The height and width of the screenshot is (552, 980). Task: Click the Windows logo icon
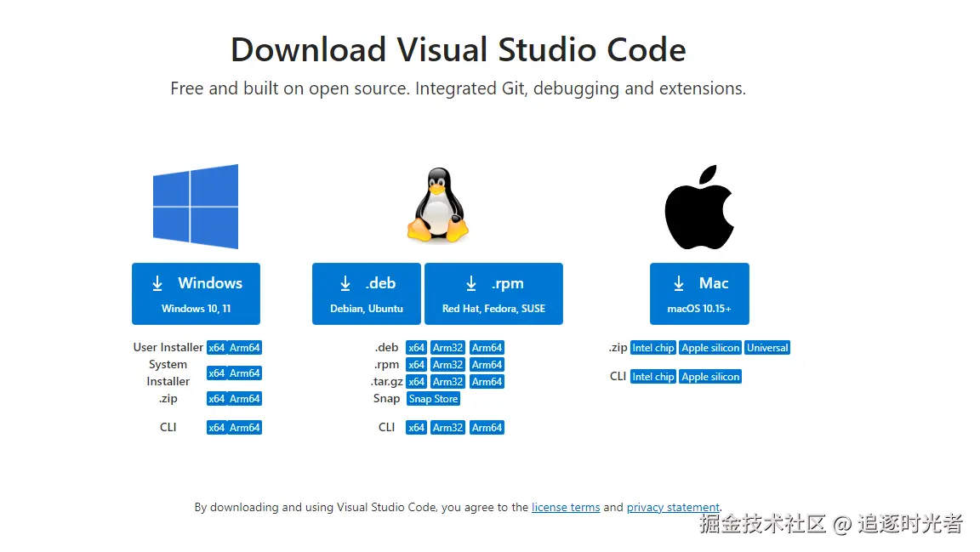pos(196,207)
